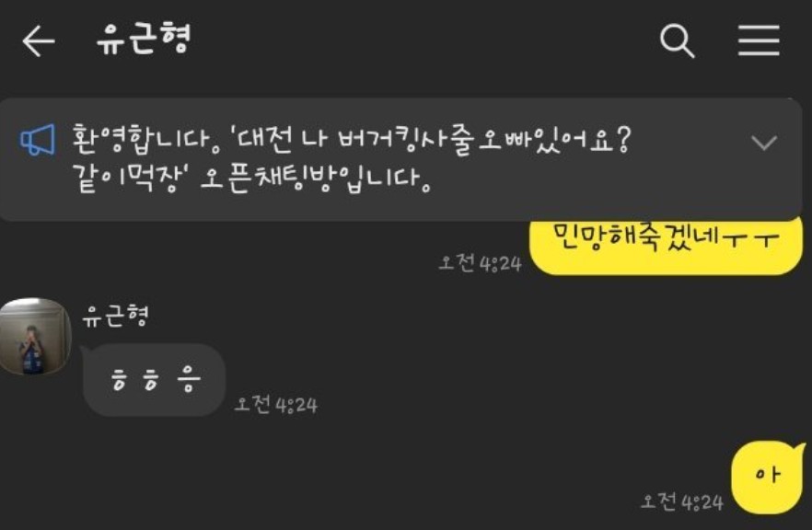The image size is (812, 530).
Task: Open the hamburger menu icon
Action: (x=759, y=40)
